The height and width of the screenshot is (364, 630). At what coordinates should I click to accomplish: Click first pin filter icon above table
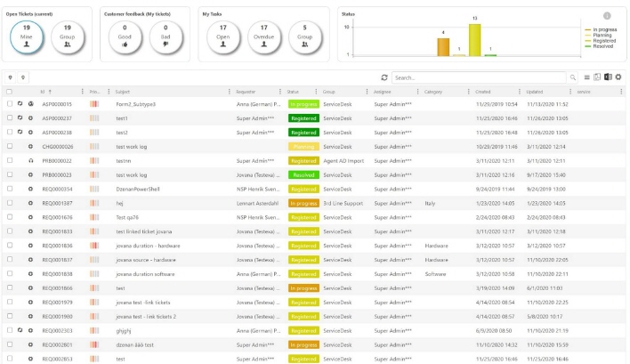(11, 77)
